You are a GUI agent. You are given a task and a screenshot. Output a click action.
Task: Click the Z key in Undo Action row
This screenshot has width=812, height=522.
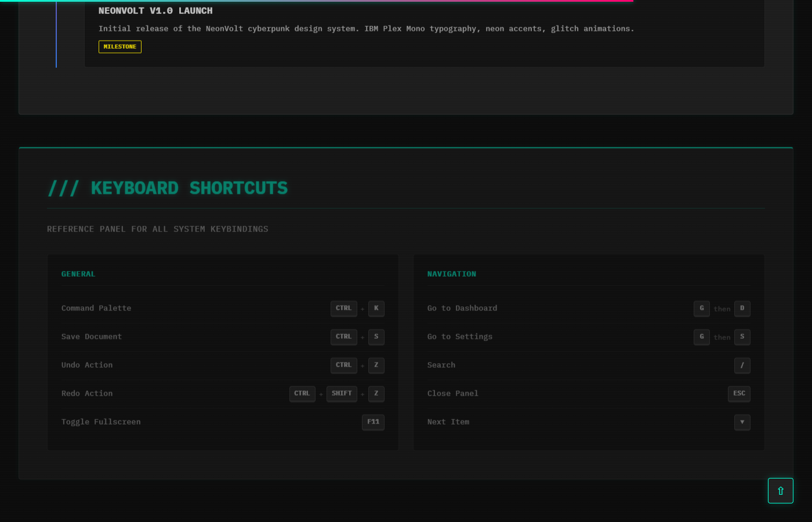[376, 365]
